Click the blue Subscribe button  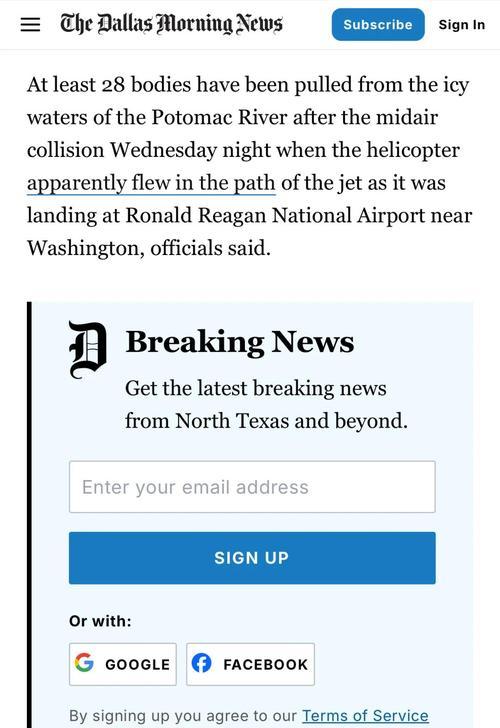coord(378,24)
